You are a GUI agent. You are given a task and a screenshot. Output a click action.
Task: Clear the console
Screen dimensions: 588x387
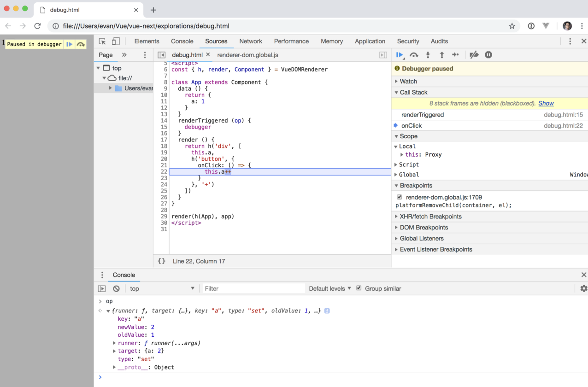(x=116, y=288)
